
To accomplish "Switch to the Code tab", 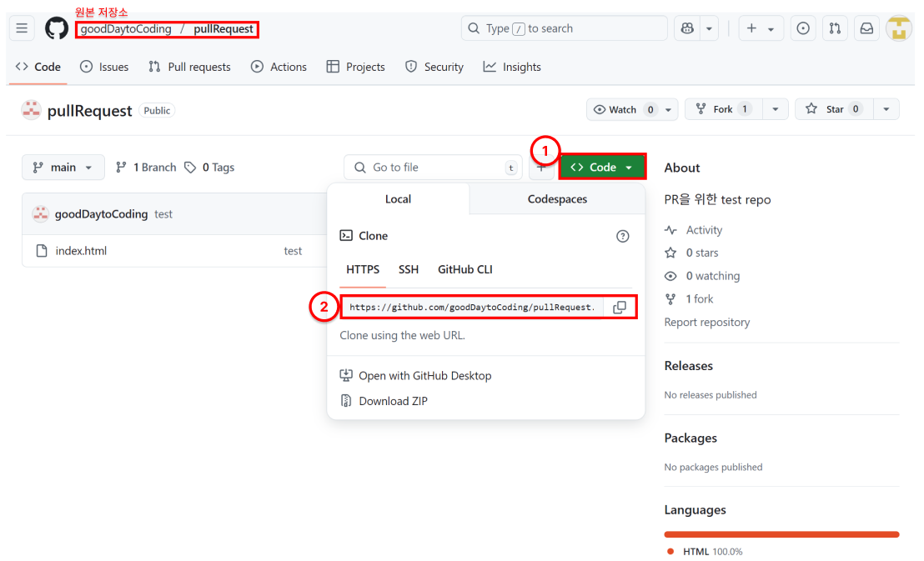I will tap(38, 68).
